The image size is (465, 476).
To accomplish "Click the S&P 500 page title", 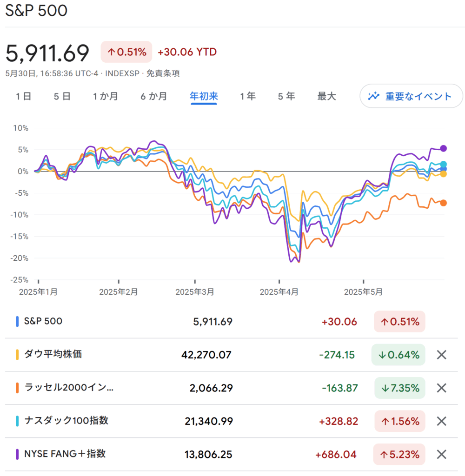I will click(x=36, y=10).
